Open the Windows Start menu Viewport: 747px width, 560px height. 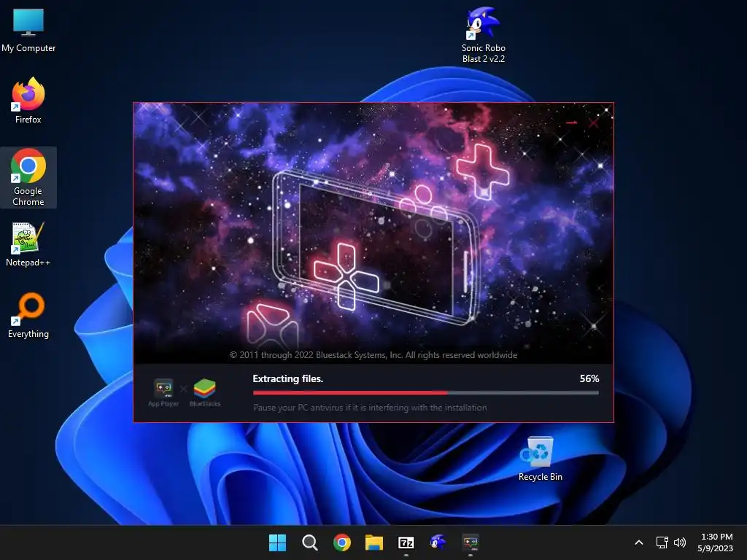pos(277,542)
